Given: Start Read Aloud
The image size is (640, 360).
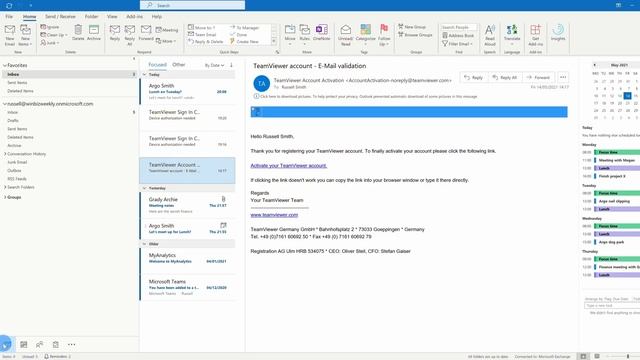Looking at the screenshot, I should (490, 35).
